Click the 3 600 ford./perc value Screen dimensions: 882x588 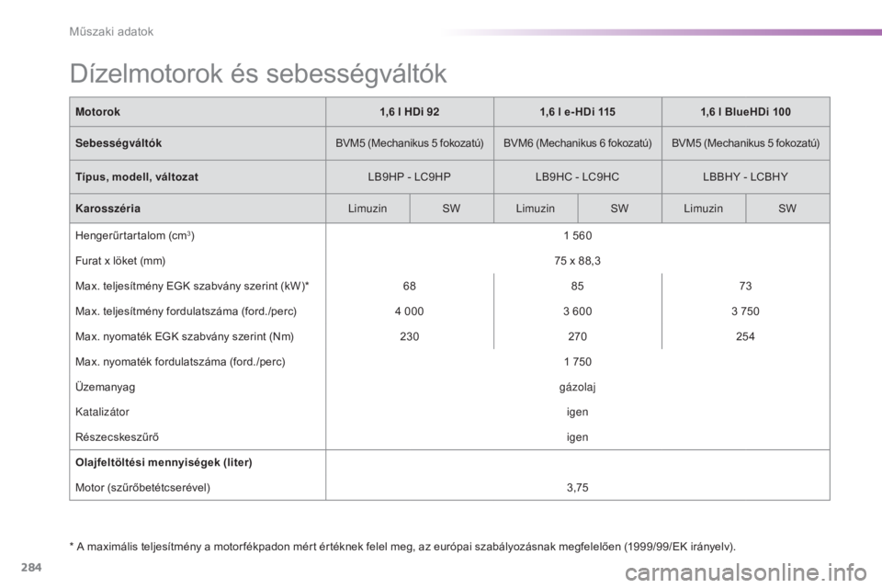(x=578, y=311)
